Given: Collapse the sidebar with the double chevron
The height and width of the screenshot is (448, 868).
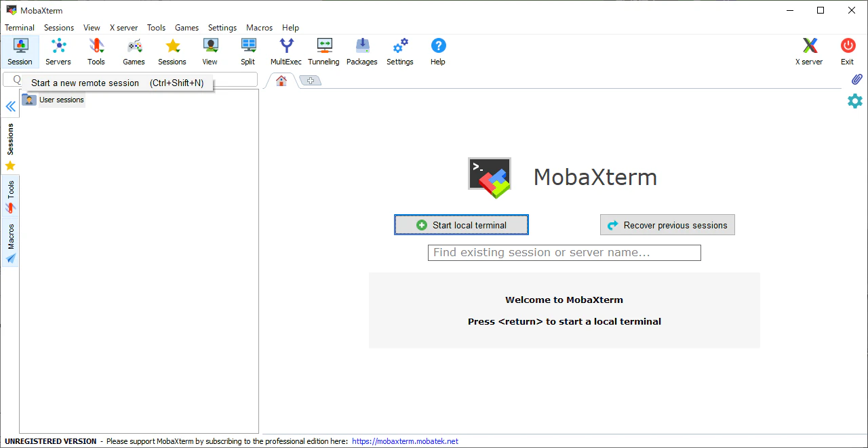Looking at the screenshot, I should click(10, 106).
